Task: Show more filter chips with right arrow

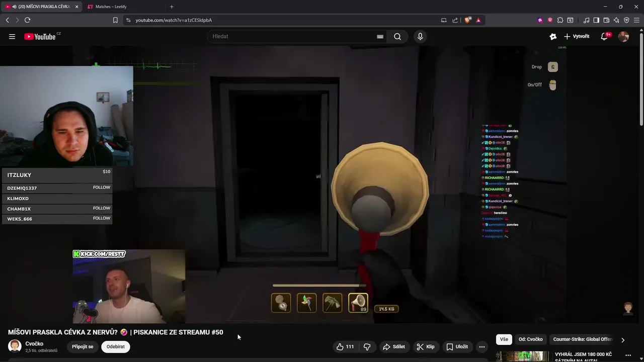Action: [623, 340]
